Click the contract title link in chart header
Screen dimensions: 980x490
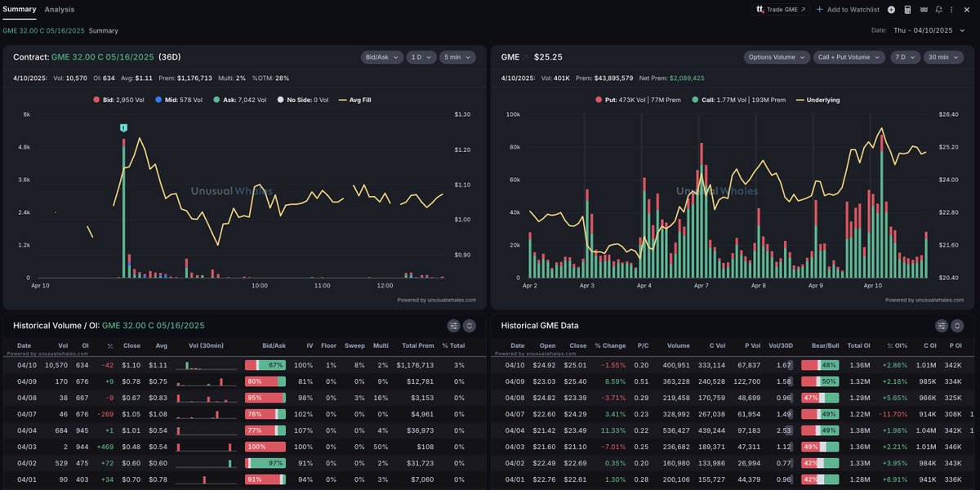coord(102,57)
